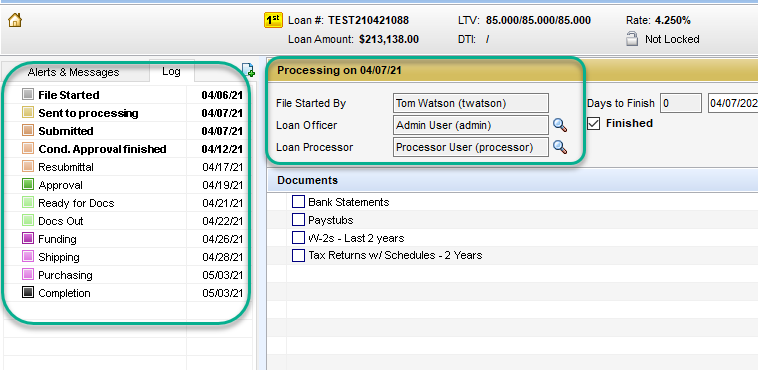Click the LTV value 85.000/85.000/85.000
Viewport: 758px width, 370px height.
pyautogui.click(x=538, y=20)
